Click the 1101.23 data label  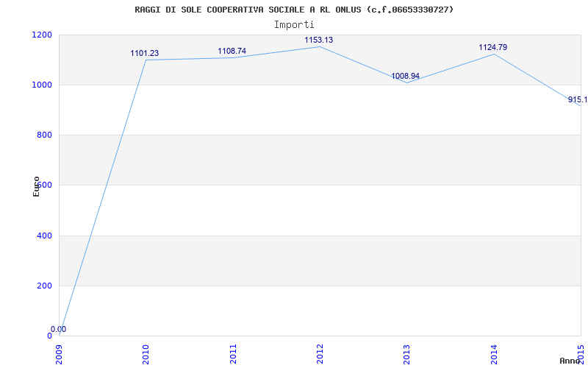coord(144,53)
